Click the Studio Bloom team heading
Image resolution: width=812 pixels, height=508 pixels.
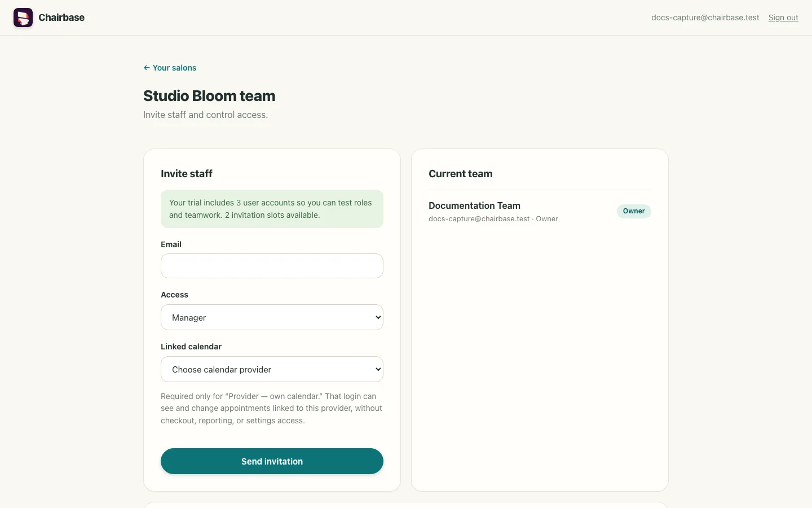pos(209,96)
